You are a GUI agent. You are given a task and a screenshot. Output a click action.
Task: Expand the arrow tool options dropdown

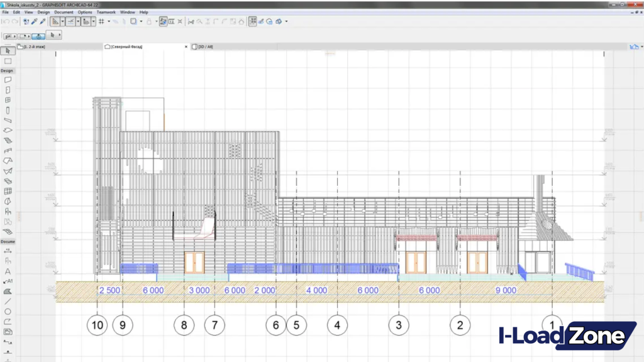point(60,36)
